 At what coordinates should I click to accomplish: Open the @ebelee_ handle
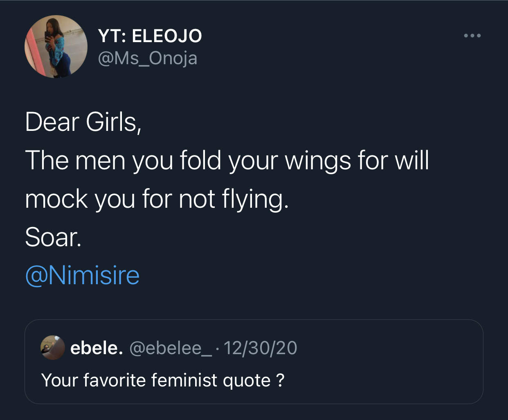tap(171, 348)
